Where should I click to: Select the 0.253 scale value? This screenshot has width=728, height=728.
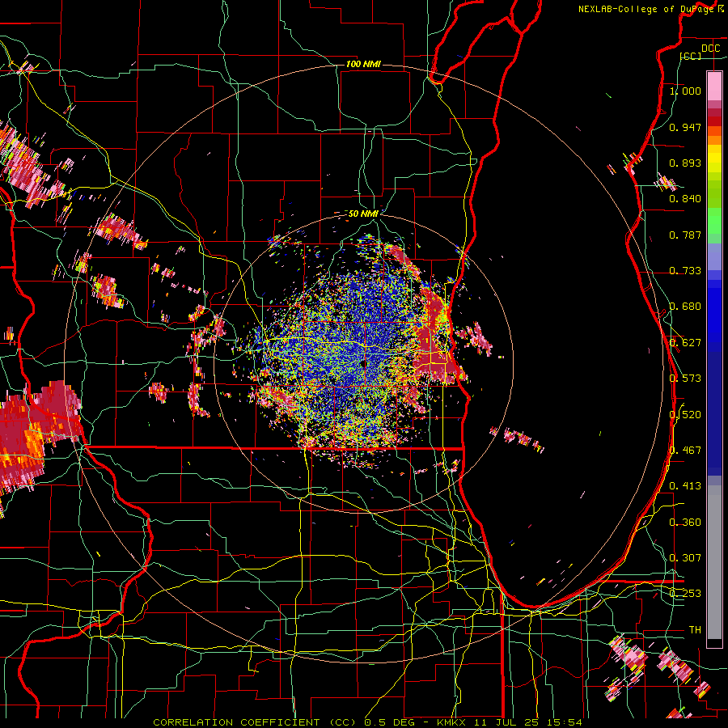pos(685,594)
